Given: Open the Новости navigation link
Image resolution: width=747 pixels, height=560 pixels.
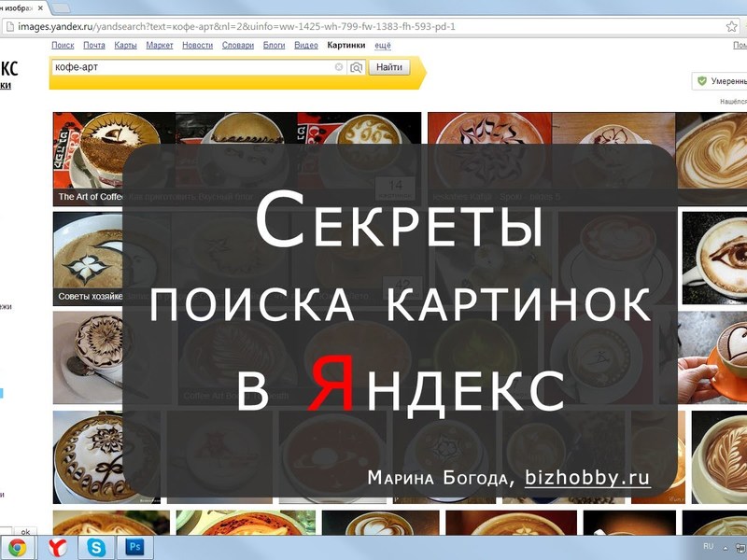Looking at the screenshot, I should [197, 45].
